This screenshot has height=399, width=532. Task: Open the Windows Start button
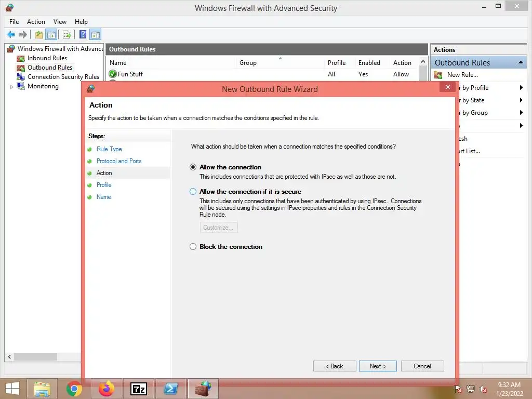tap(12, 389)
